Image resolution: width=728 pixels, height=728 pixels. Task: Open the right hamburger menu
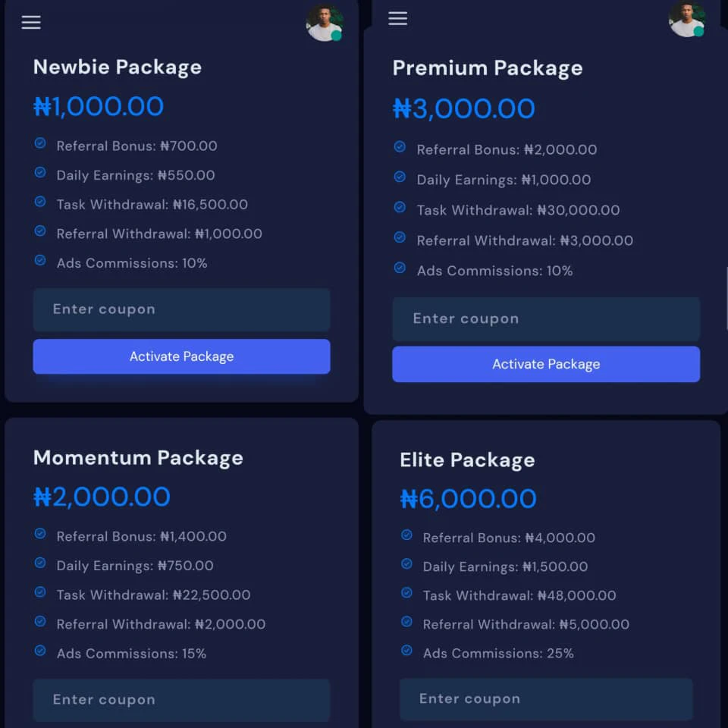[398, 18]
